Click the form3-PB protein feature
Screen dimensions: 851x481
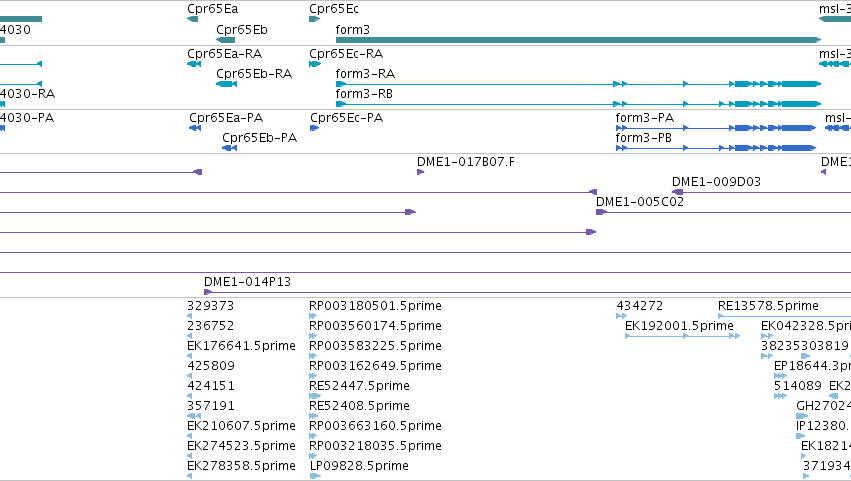click(x=716, y=148)
